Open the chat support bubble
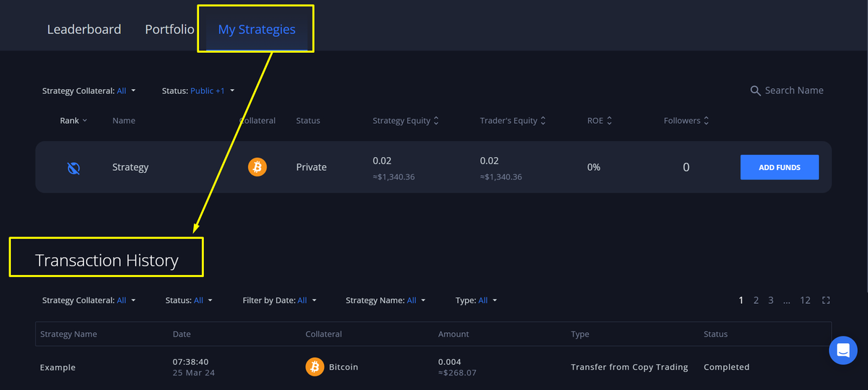Viewport: 868px width, 390px height. (843, 351)
